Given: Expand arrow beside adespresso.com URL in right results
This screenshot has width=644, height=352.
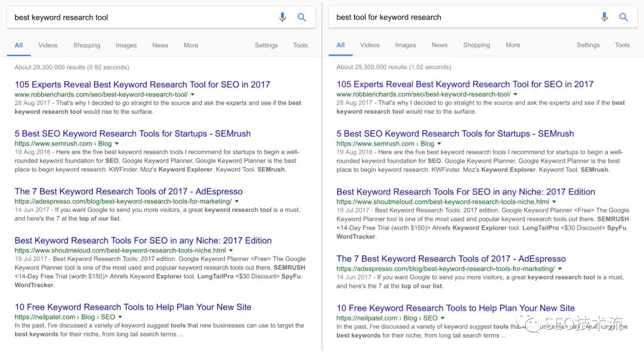Looking at the screenshot, I should tap(561, 269).
